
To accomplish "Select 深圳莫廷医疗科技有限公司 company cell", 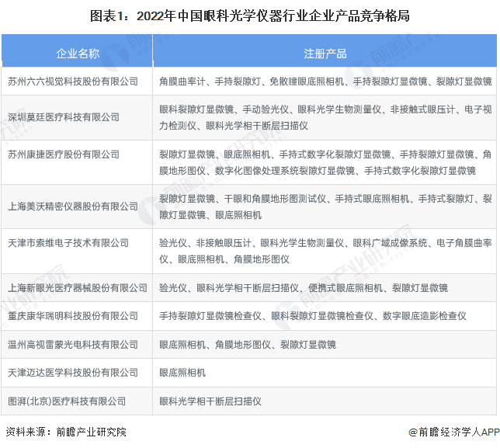I will (77, 118).
